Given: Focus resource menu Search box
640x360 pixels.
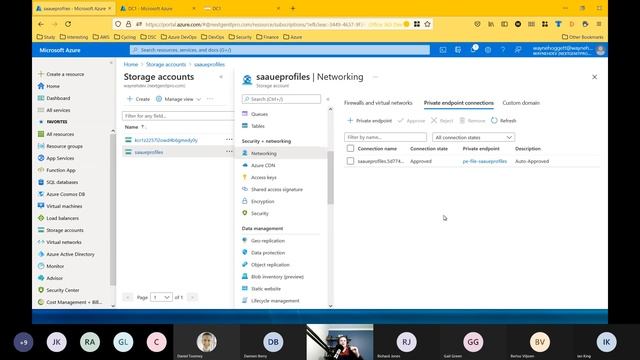Looking at the screenshot, I should pyautogui.click(x=281, y=99).
